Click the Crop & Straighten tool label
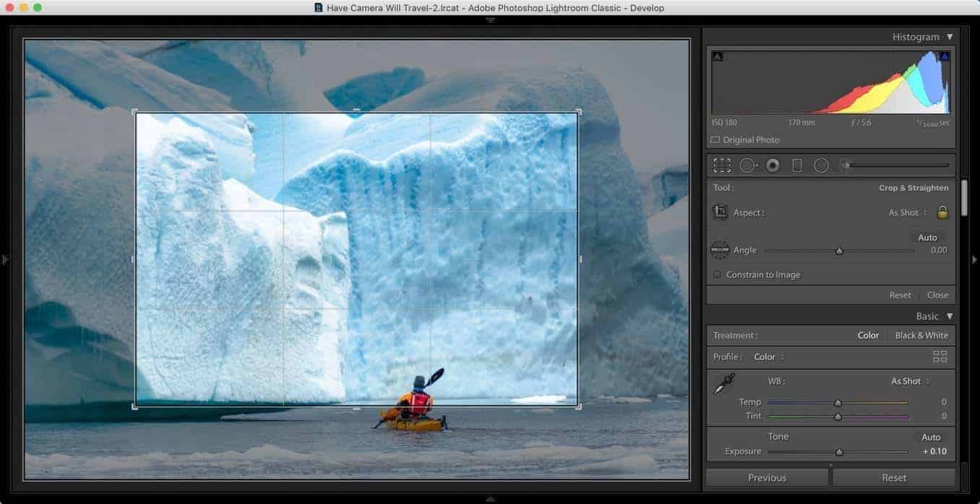 click(914, 188)
